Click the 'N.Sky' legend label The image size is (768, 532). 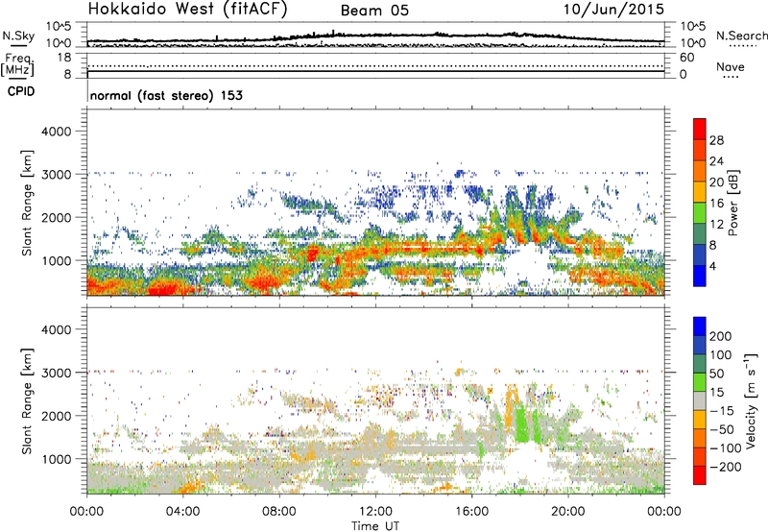[18, 36]
